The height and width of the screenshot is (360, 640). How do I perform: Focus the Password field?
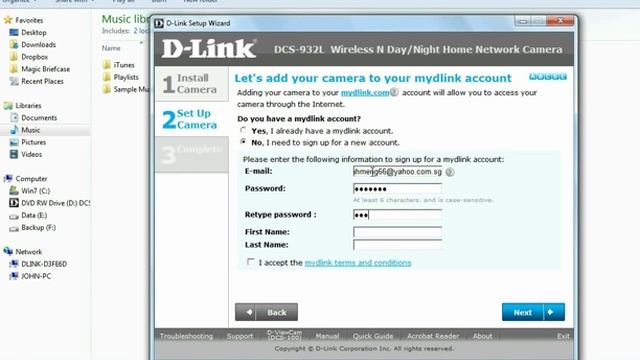click(x=397, y=189)
